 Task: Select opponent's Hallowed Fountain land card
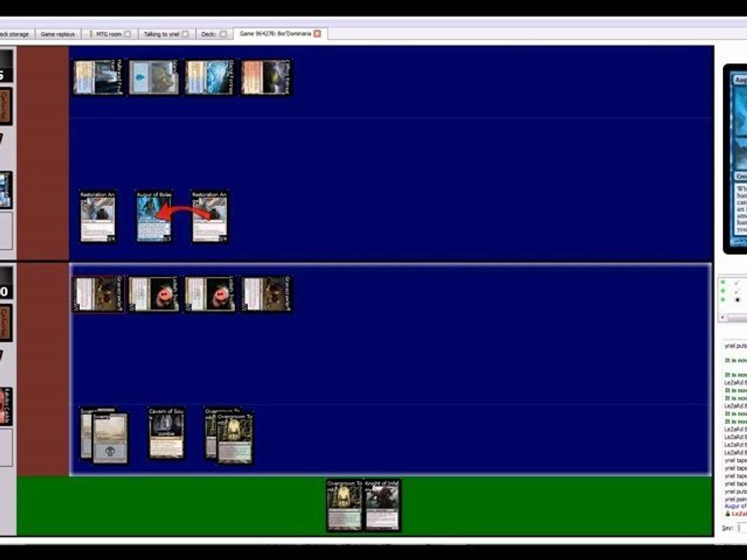click(x=98, y=77)
